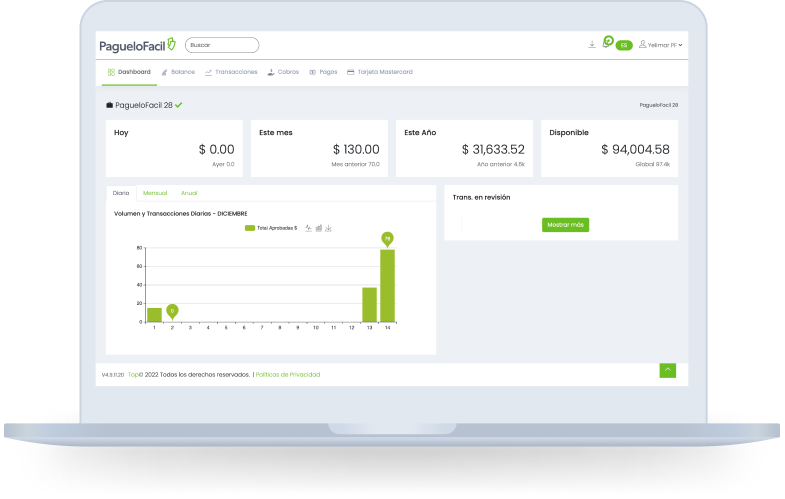Click the briefcase icon beside PagueloFacil 28
Viewport: 785px width, 499px height.
pyautogui.click(x=110, y=104)
